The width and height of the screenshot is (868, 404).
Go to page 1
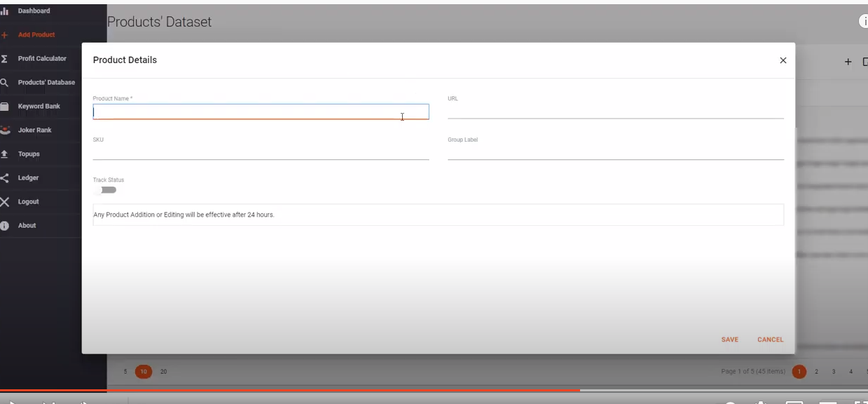[799, 372]
